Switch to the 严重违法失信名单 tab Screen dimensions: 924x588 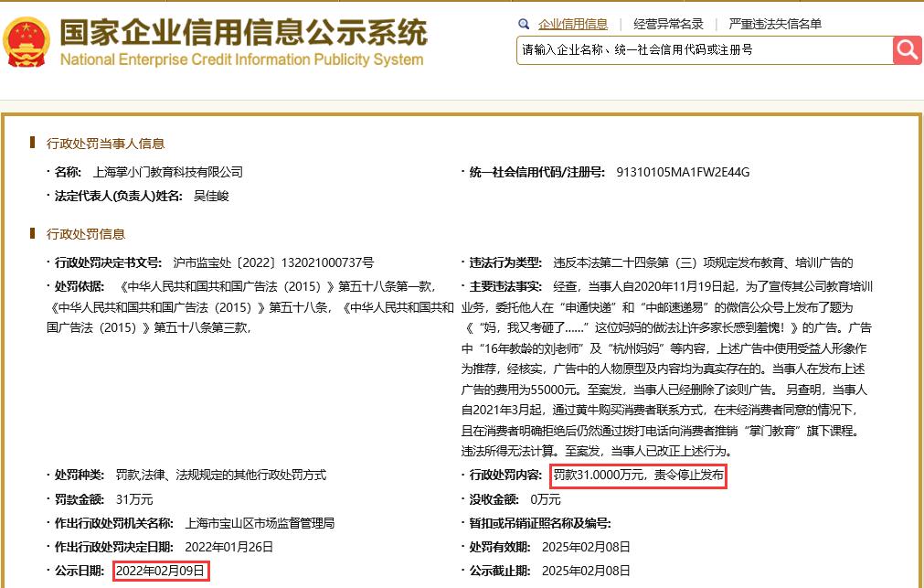(x=775, y=24)
